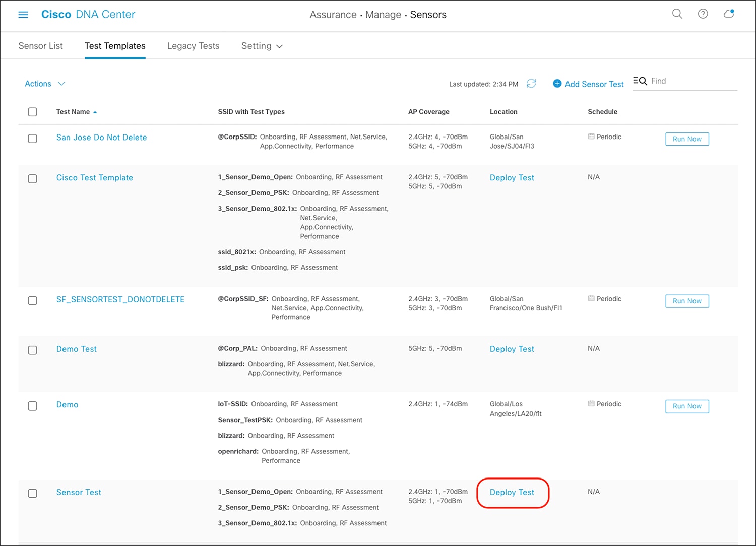The width and height of the screenshot is (756, 546).
Task: Click the calendar icon in San Jose row
Action: click(x=591, y=136)
